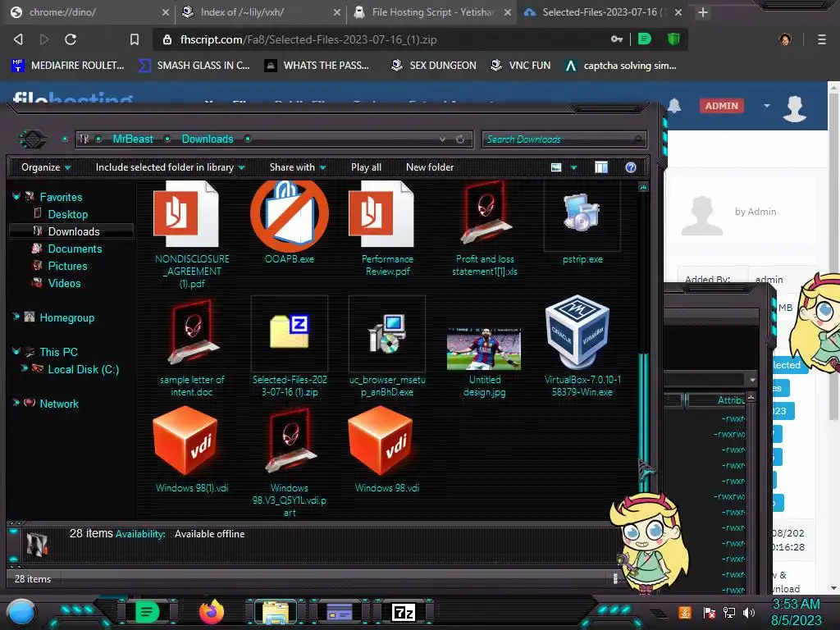Select Untitled design.jpg image thumbnail
Screen dimensions: 840x630
[484, 349]
